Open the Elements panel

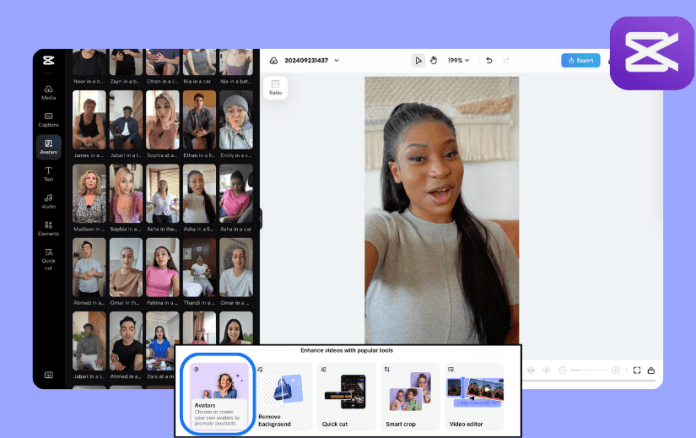[x=48, y=229]
